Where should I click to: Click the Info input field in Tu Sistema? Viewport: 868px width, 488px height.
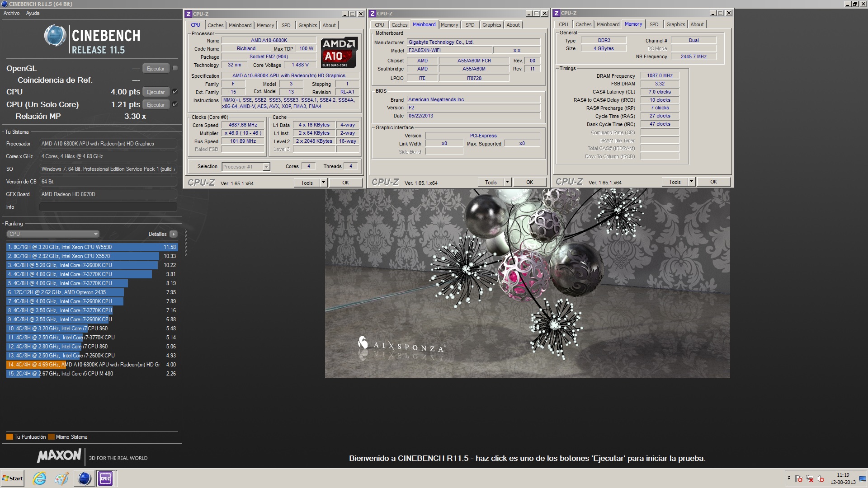(x=108, y=207)
